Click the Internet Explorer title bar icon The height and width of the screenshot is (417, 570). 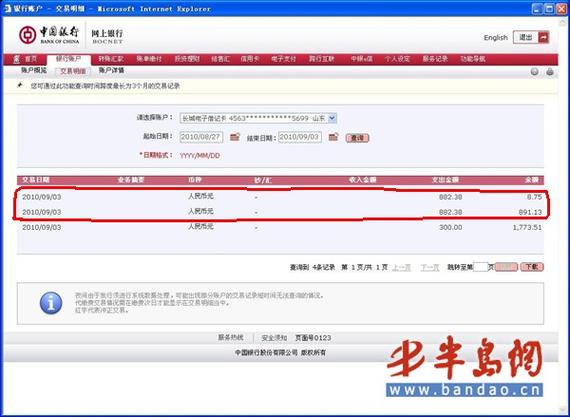pyautogui.click(x=7, y=8)
